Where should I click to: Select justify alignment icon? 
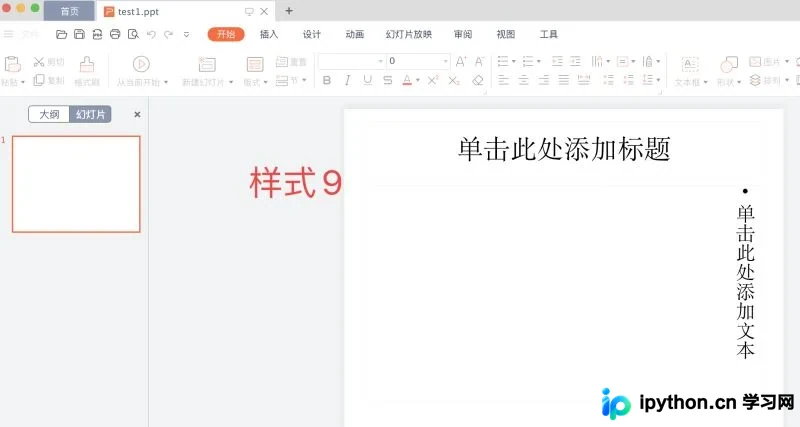(x=564, y=80)
